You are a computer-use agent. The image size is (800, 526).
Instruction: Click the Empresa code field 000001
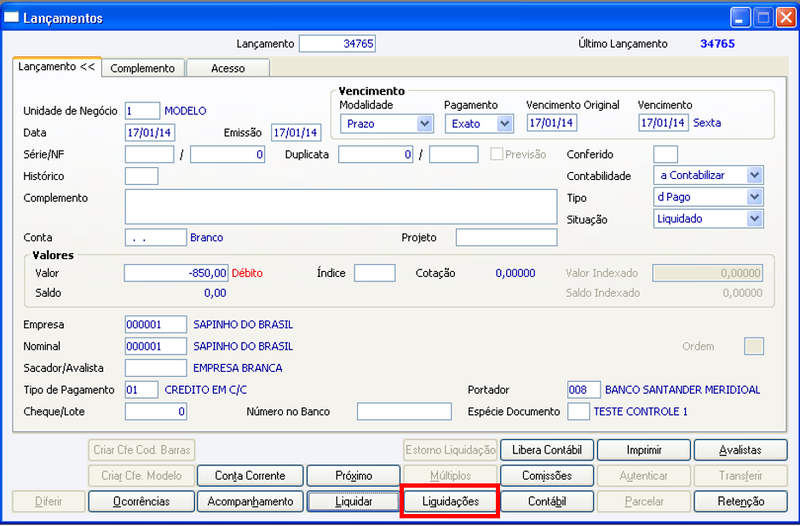tap(156, 324)
